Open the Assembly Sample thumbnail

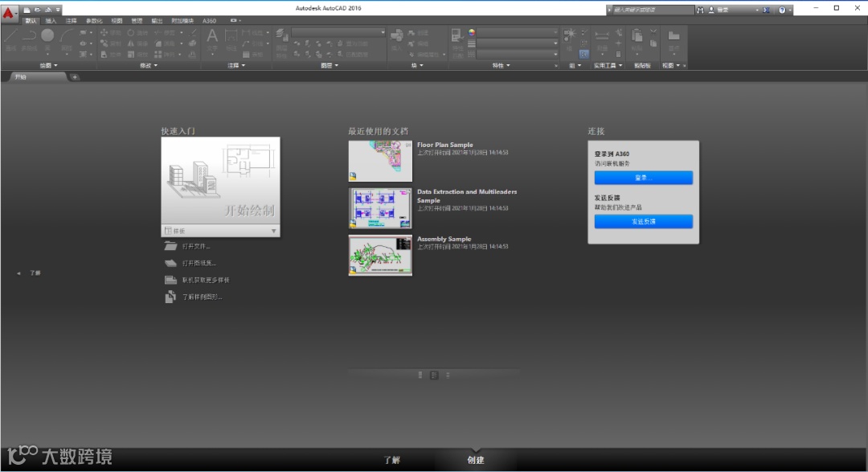pos(380,255)
